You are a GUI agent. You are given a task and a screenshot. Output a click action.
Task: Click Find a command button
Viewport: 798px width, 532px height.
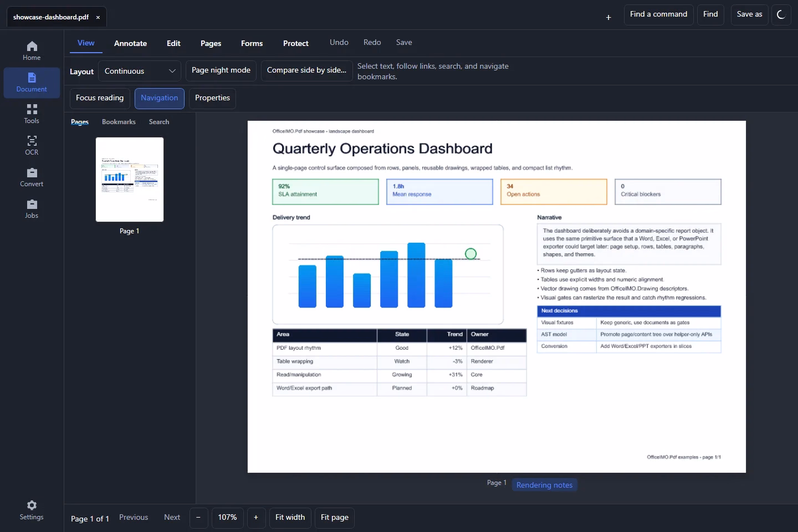click(658, 15)
